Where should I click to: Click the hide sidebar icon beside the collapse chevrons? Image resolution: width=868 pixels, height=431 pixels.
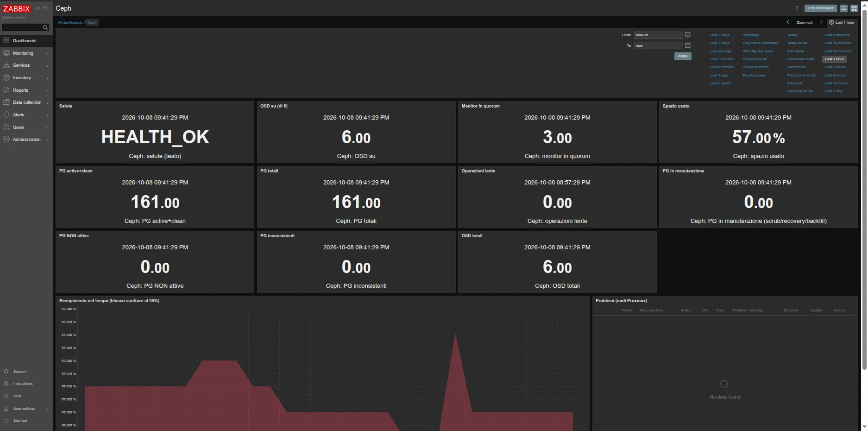click(x=45, y=8)
